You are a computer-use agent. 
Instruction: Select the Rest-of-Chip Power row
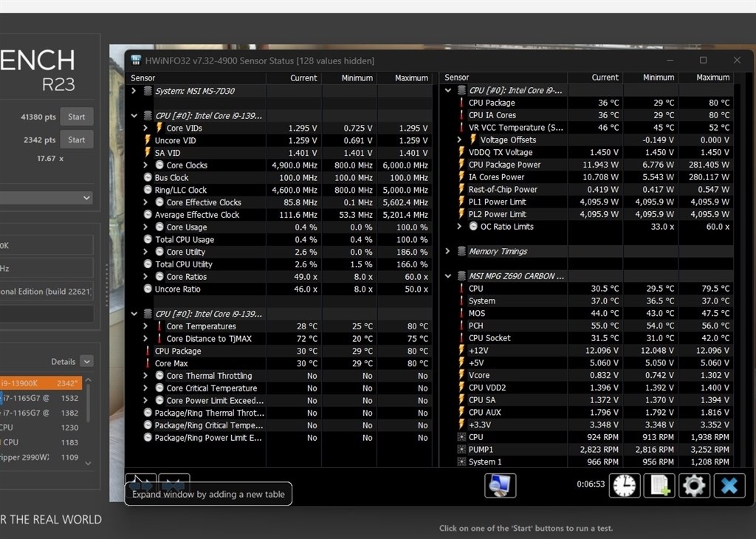587,190
